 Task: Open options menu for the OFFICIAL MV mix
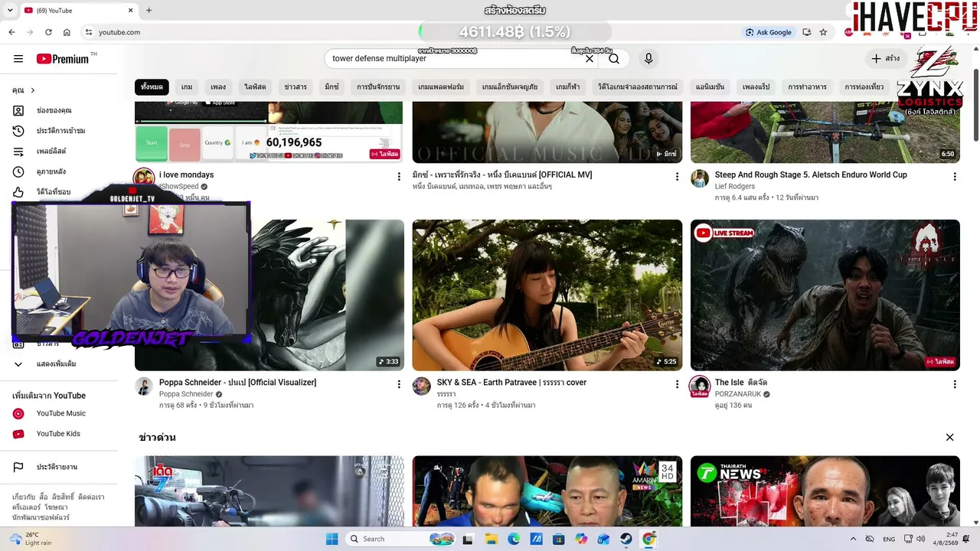point(677,177)
